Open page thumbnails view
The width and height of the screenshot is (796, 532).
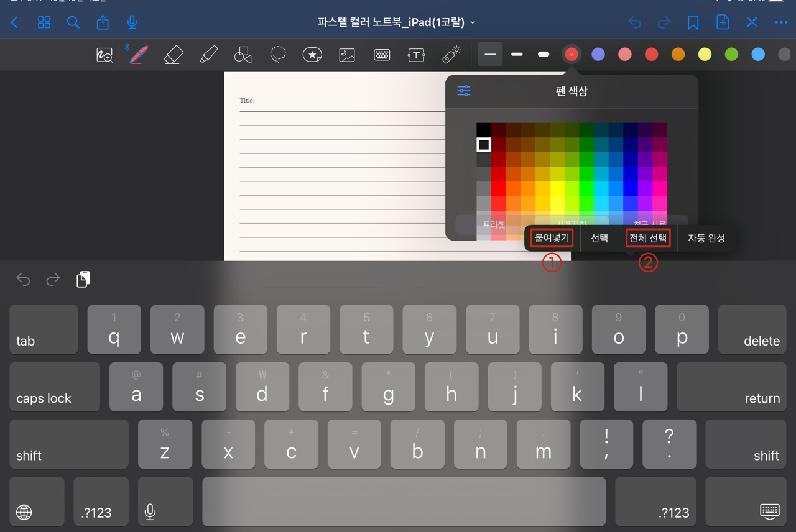[x=44, y=22]
